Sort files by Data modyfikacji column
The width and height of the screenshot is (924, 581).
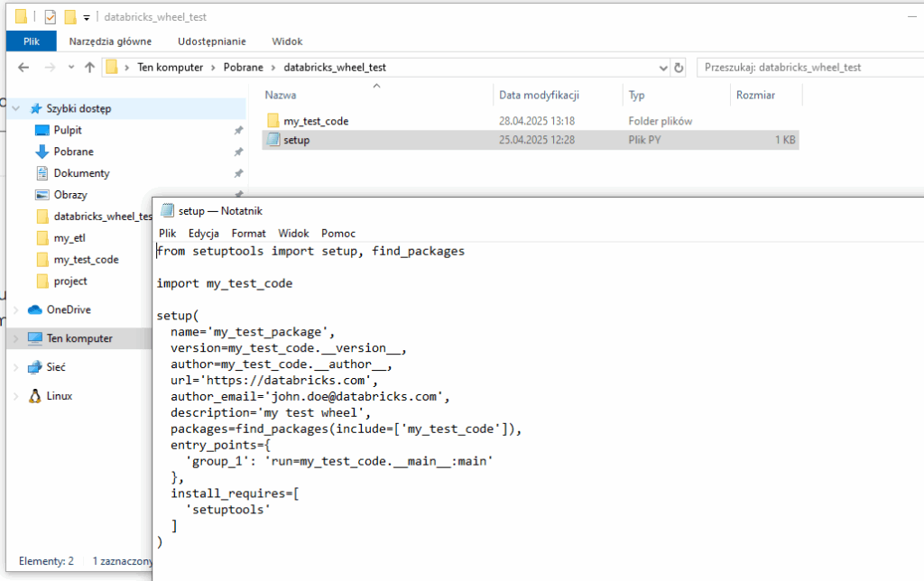pos(539,95)
